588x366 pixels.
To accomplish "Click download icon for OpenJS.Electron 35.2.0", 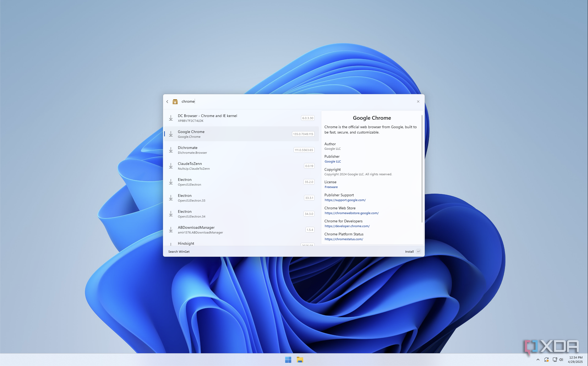I will pos(171,182).
